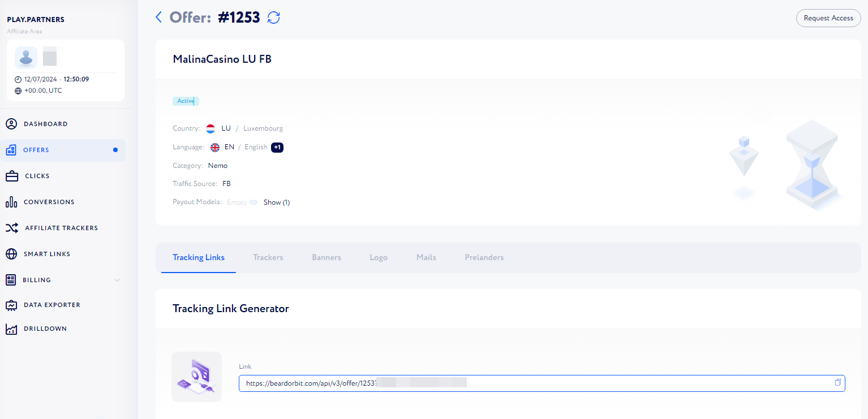
Task: Click the UK flag language icon
Action: [215, 147]
